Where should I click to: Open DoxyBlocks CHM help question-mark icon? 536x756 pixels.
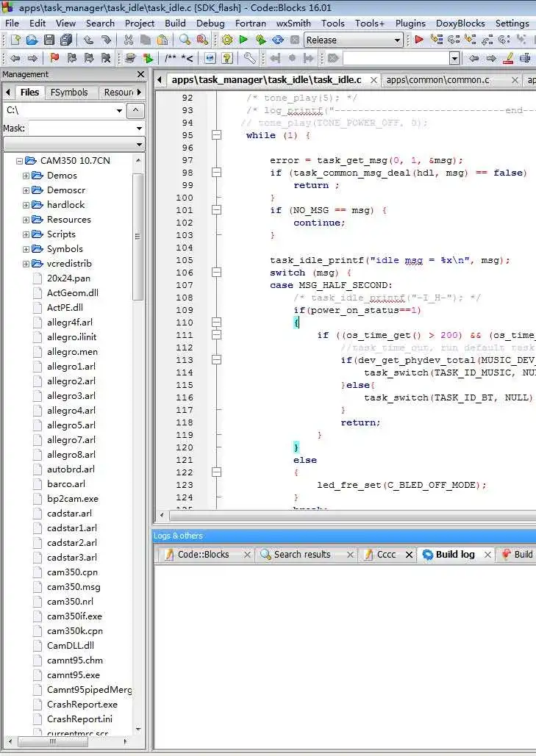(x=227, y=58)
